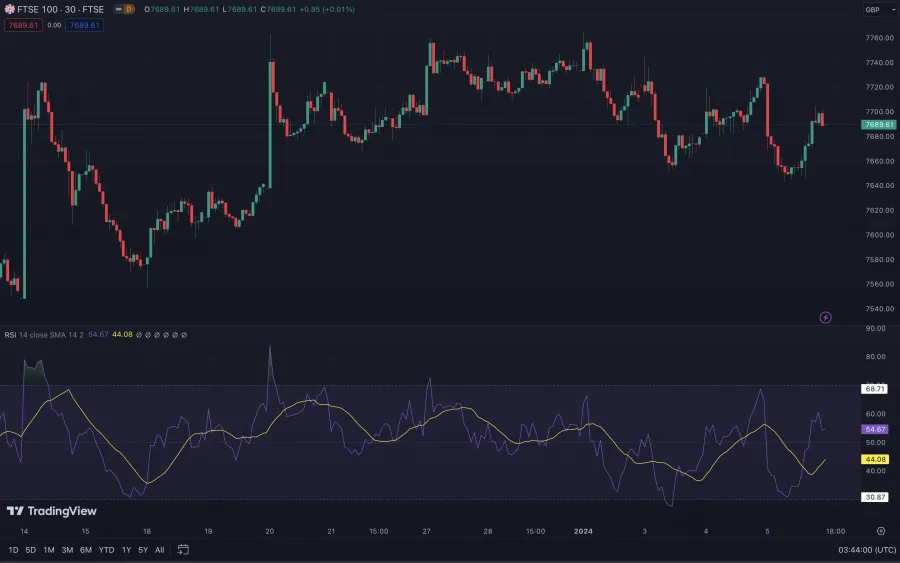Select the 1M time range
900x563 pixels.
click(49, 550)
